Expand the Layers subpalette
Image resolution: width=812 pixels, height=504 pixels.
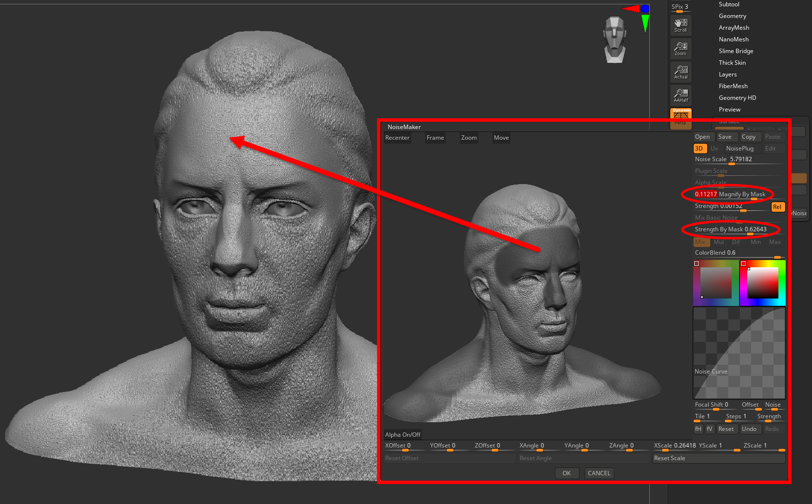coord(727,75)
